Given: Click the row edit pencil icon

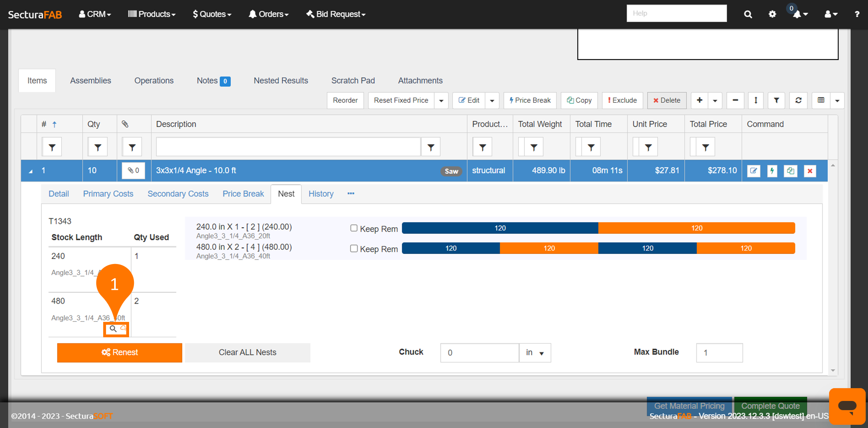Looking at the screenshot, I should [x=753, y=171].
